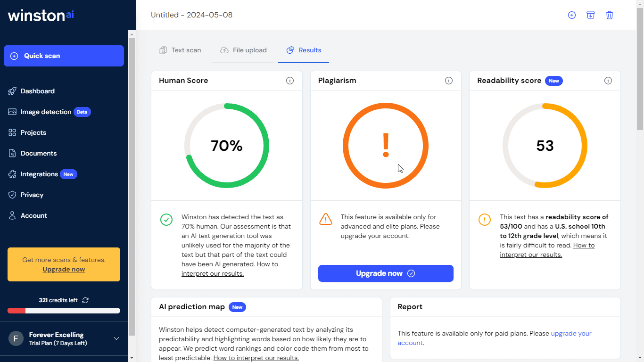Viewport: 644px width, 362px height.
Task: Open Integrations in sidebar
Action: (x=39, y=174)
